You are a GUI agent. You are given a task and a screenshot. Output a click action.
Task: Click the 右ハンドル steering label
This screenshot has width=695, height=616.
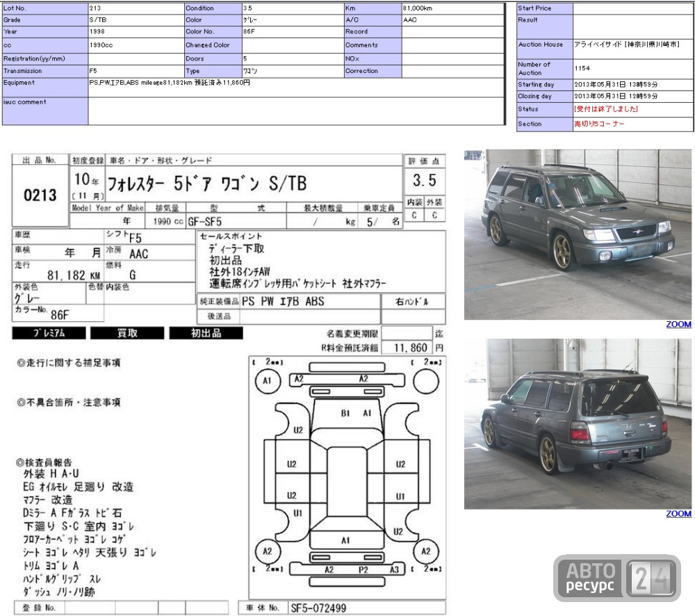coord(412,302)
